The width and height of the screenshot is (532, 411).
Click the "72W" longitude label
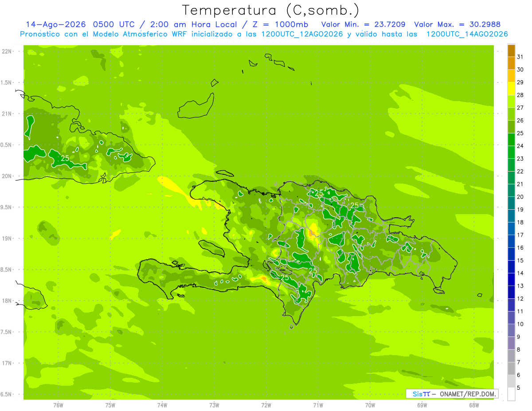coord(266,405)
